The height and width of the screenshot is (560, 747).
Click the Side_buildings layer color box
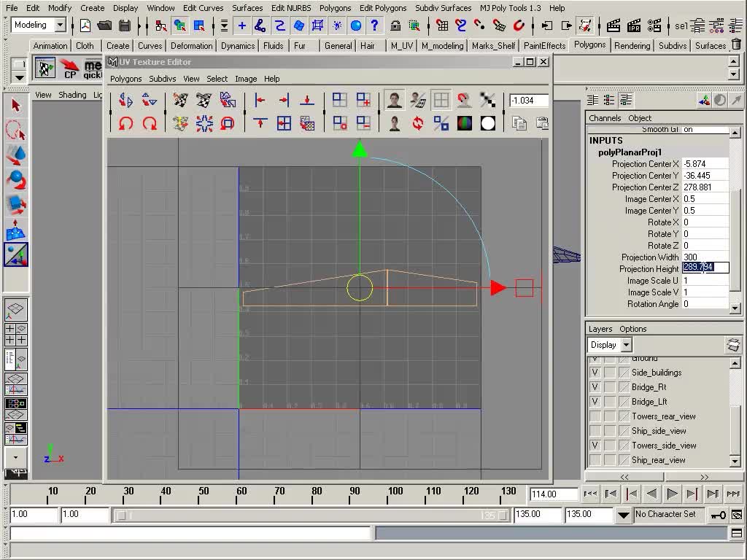click(x=624, y=373)
